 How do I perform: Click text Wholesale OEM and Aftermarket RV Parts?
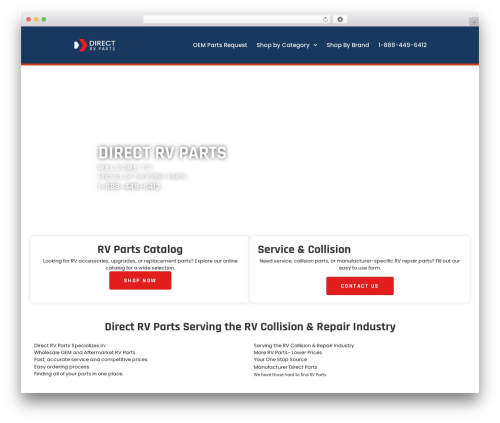pyautogui.click(x=85, y=352)
